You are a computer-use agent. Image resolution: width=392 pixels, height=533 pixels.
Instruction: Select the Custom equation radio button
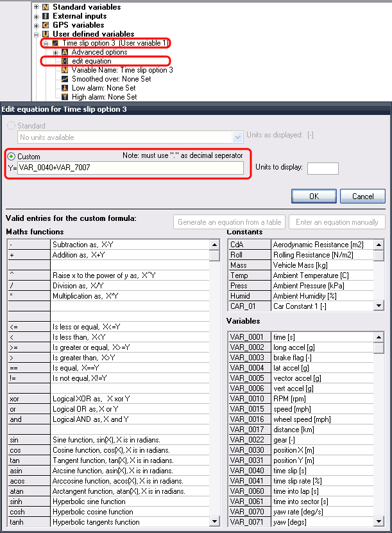click(11, 157)
